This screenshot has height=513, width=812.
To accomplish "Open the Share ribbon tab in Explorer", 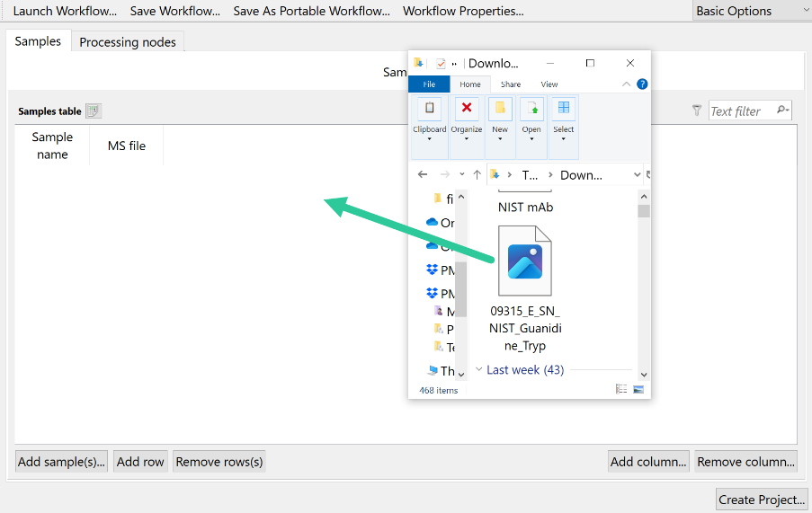I will tap(511, 84).
